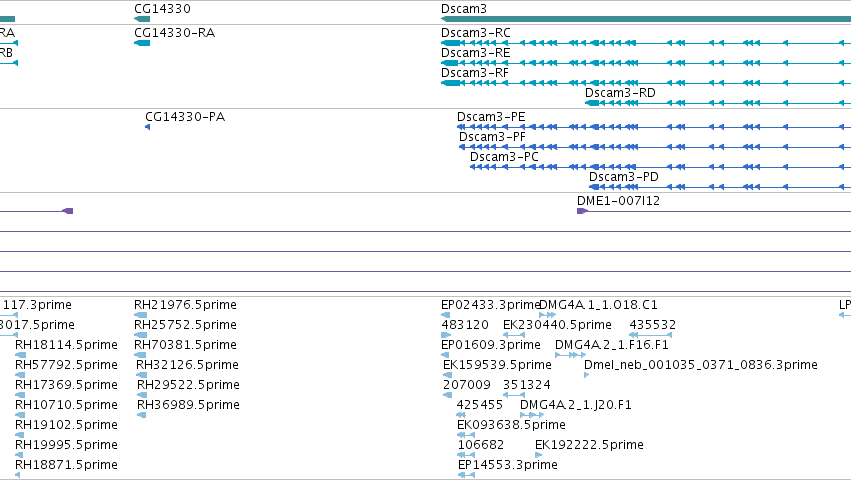Click the Dmel_neb_001035_0371_0836.3prime arrow glyph

click(x=586, y=375)
